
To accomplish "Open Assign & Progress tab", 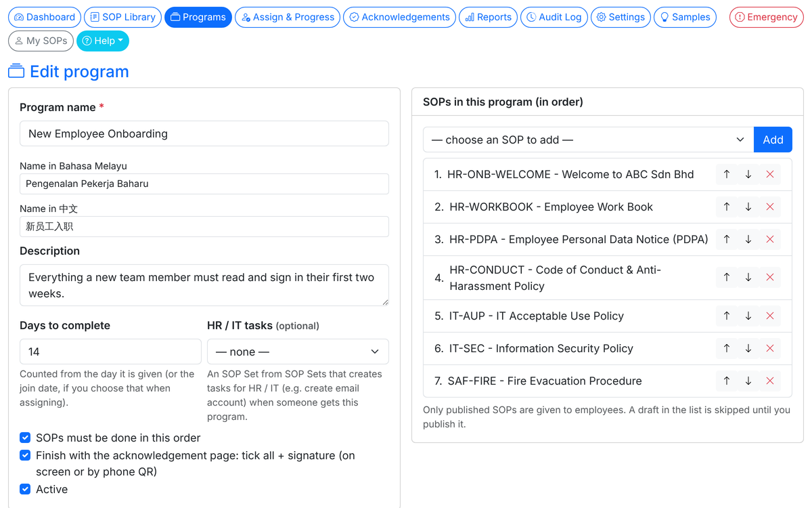I will [288, 17].
